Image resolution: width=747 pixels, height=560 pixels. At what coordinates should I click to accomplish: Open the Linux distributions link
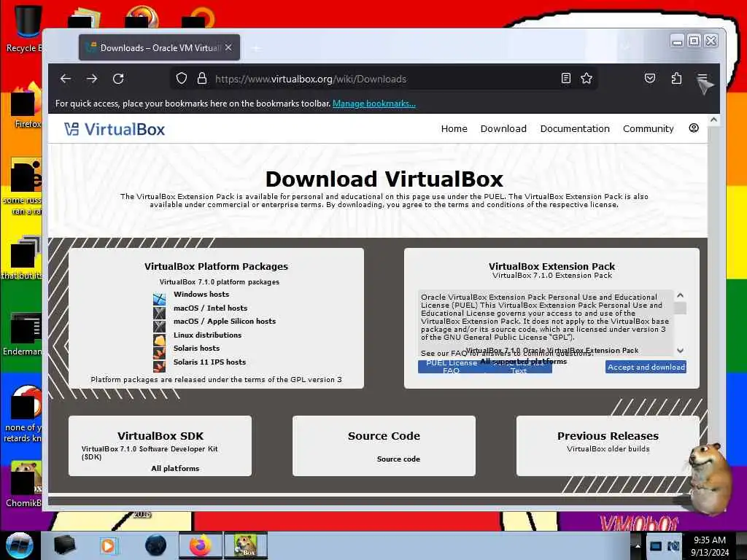tap(207, 335)
